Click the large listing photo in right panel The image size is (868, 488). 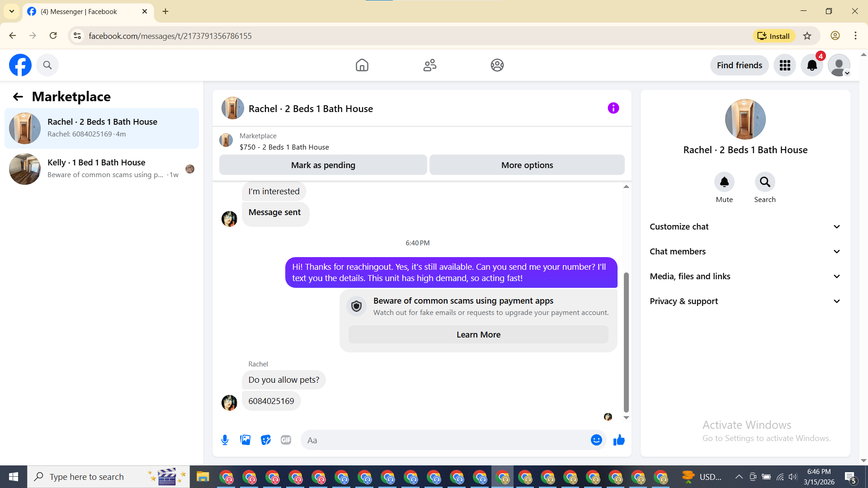click(x=745, y=119)
